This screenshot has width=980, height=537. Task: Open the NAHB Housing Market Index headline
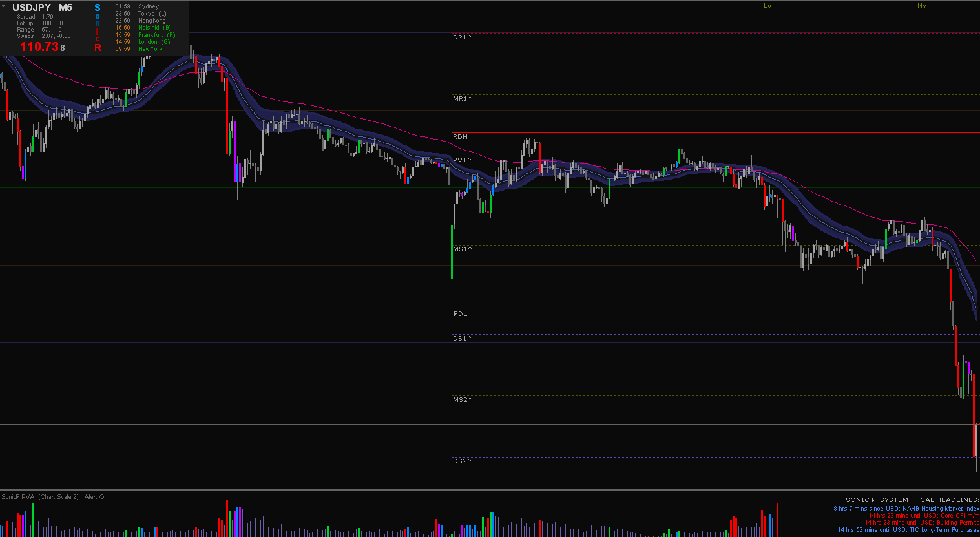(906, 509)
